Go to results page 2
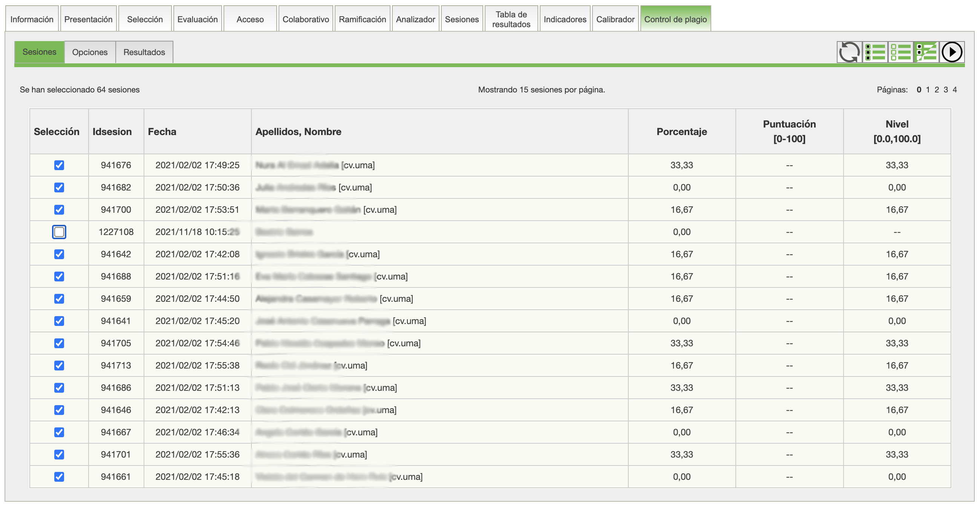The image size is (980, 507). click(937, 90)
